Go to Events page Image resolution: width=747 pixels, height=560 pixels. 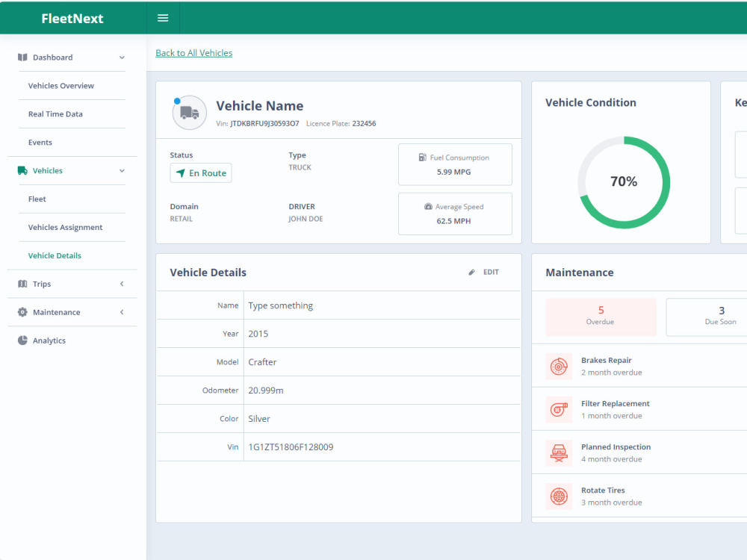40,143
